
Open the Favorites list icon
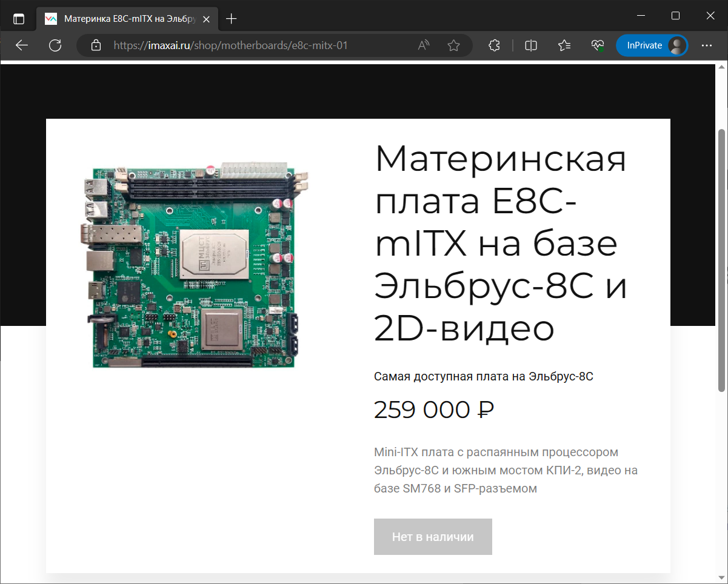click(564, 45)
